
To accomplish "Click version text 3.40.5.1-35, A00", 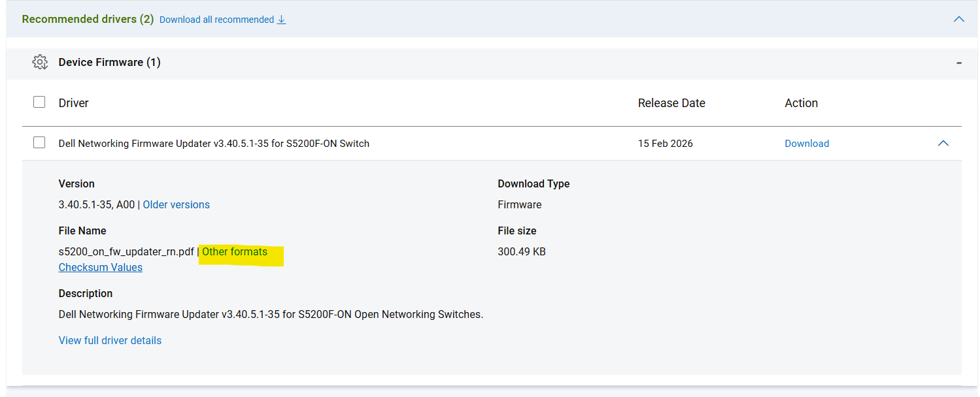I will tap(97, 205).
